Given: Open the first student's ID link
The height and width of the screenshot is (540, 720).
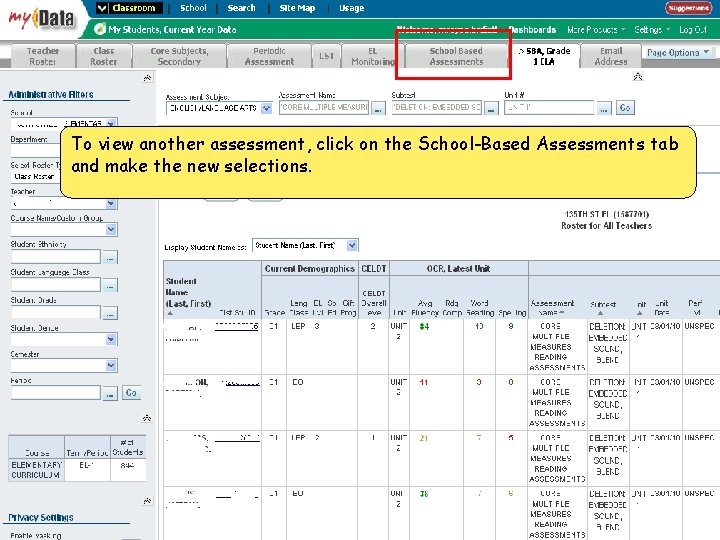Looking at the screenshot, I should 236,326.
